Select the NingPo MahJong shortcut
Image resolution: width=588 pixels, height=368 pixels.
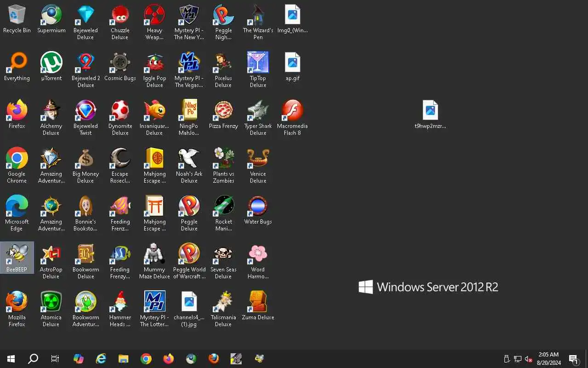pyautogui.click(x=189, y=118)
